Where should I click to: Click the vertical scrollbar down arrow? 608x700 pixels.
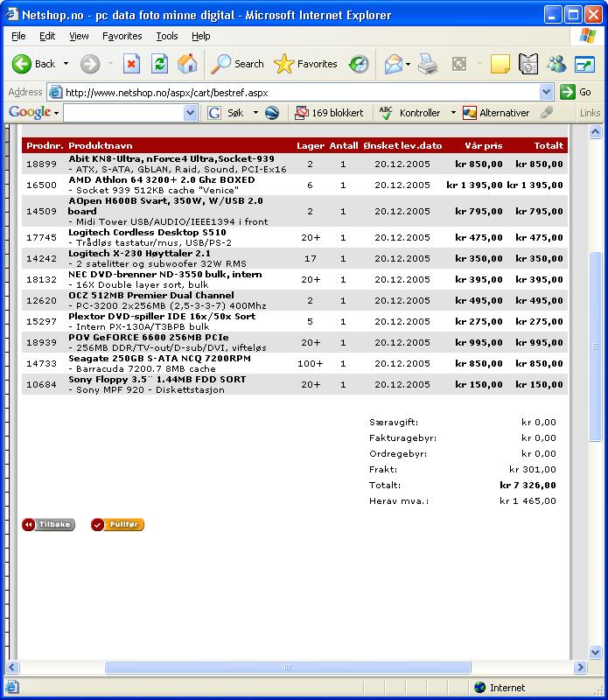coord(595,652)
